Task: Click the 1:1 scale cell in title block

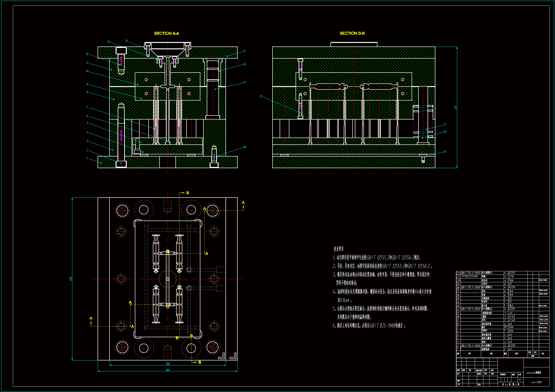Action: (519, 379)
